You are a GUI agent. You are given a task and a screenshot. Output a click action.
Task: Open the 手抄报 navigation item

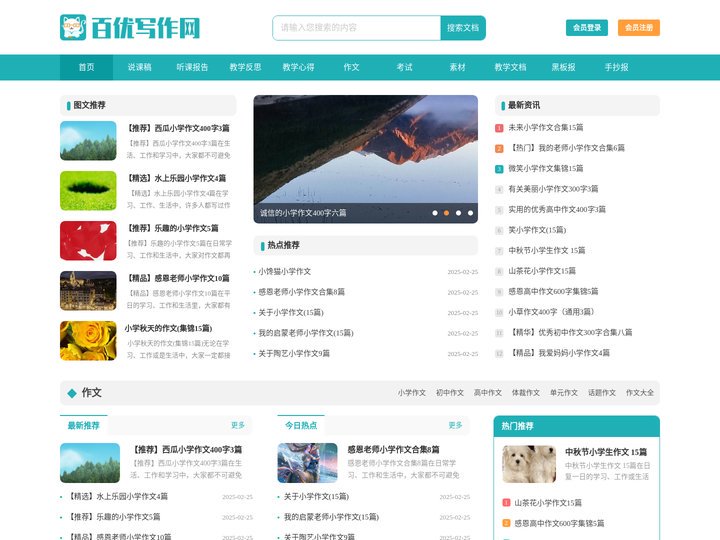pyautogui.click(x=617, y=68)
